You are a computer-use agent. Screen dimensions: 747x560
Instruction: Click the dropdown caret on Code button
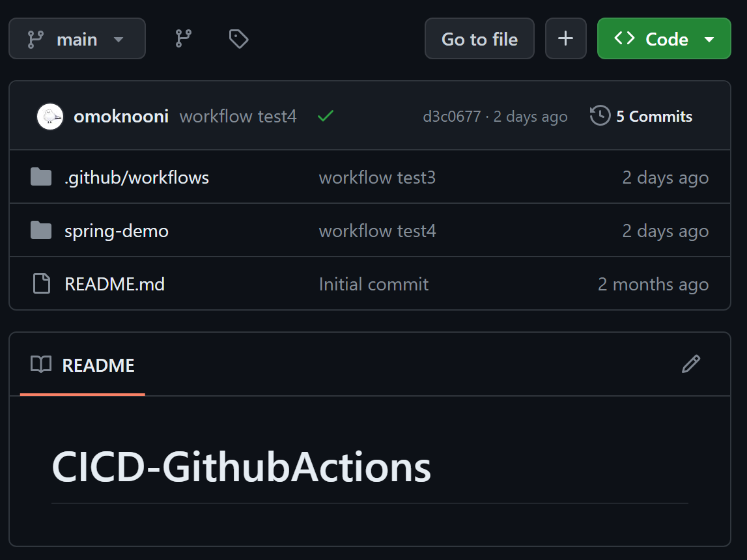[709, 40]
